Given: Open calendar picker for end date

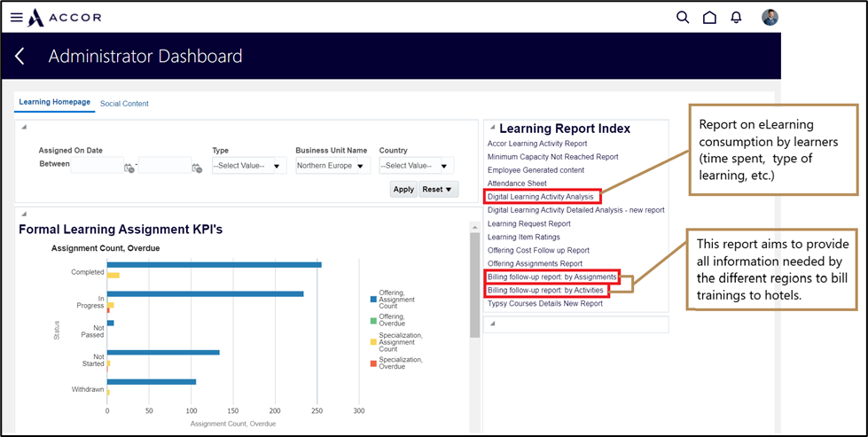Looking at the screenshot, I should pyautogui.click(x=197, y=168).
